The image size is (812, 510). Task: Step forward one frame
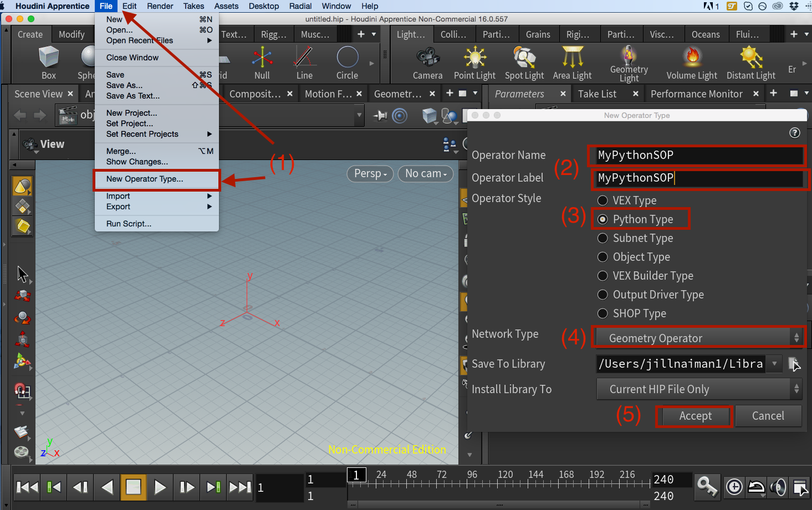click(187, 487)
